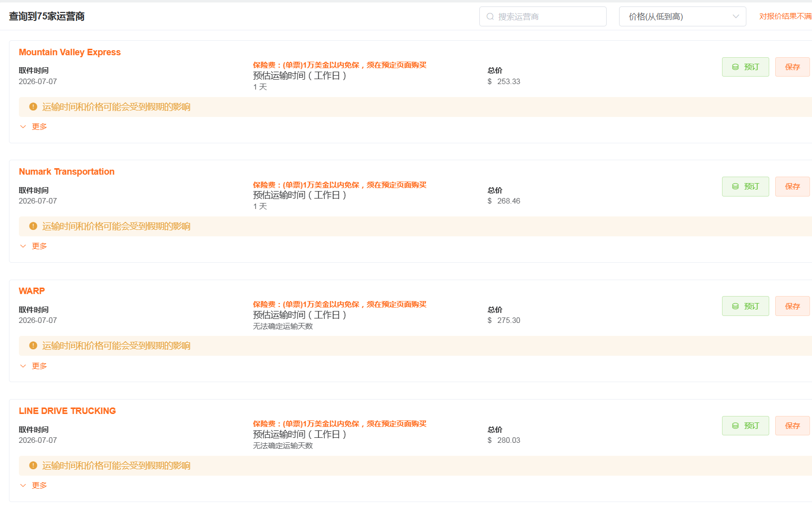Click 1 天 transit time for Mountain Valley Express

tap(260, 87)
